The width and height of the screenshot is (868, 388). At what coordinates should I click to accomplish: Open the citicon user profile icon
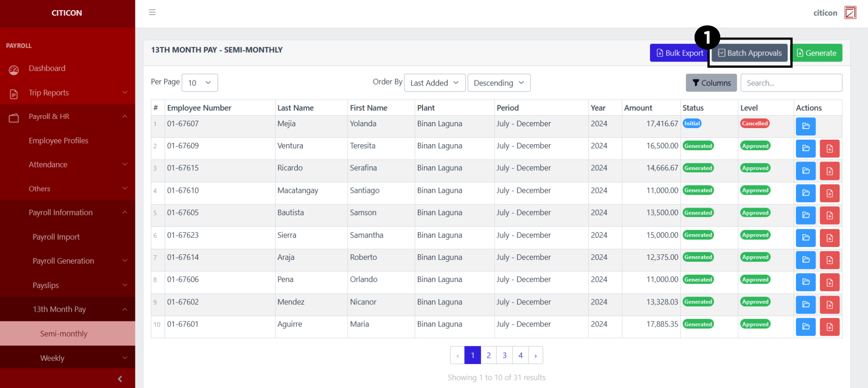click(x=850, y=13)
